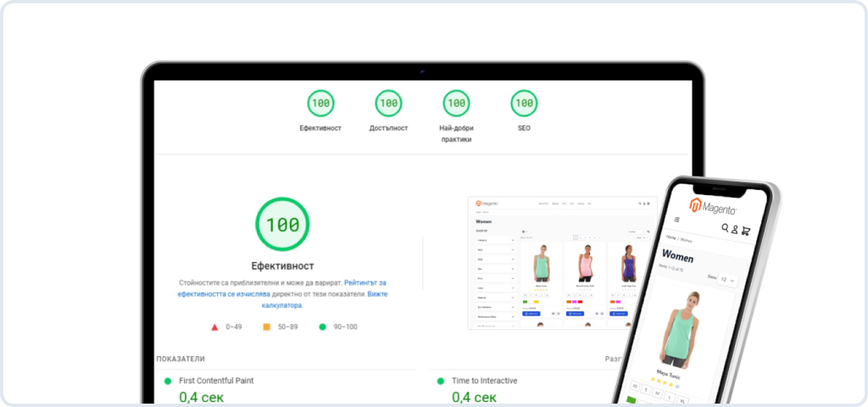Click What's New menu in laptop page preview
This screenshot has width=868, height=407.
[543, 203]
